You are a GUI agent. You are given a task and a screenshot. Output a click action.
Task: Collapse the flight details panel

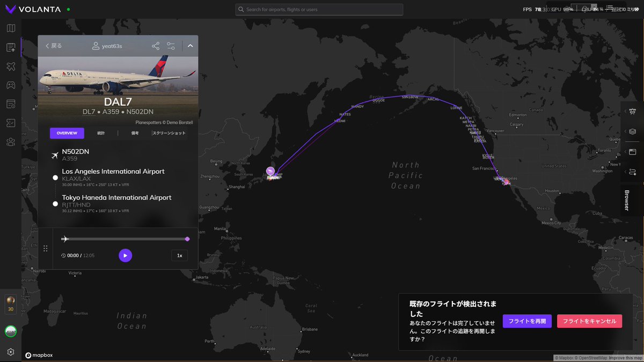click(x=190, y=46)
